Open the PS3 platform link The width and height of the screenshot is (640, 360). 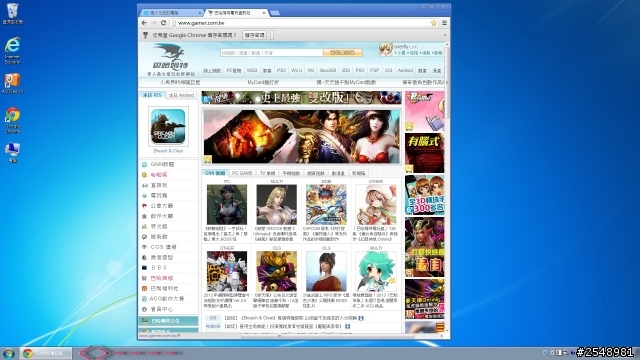point(281,71)
